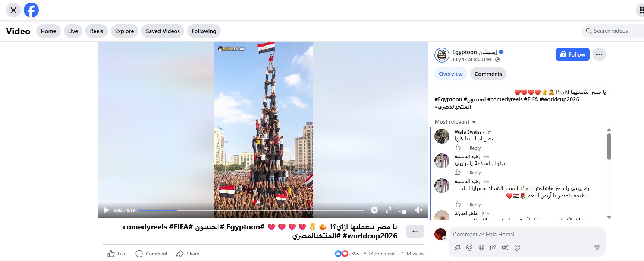Share the video
This screenshot has width=644, height=261.
point(188,254)
